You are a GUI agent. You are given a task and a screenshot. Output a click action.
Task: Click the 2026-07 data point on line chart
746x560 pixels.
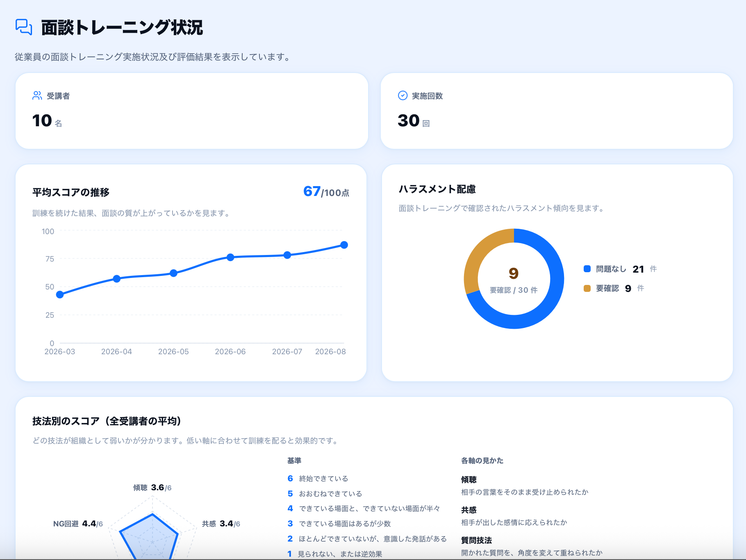pyautogui.click(x=287, y=255)
